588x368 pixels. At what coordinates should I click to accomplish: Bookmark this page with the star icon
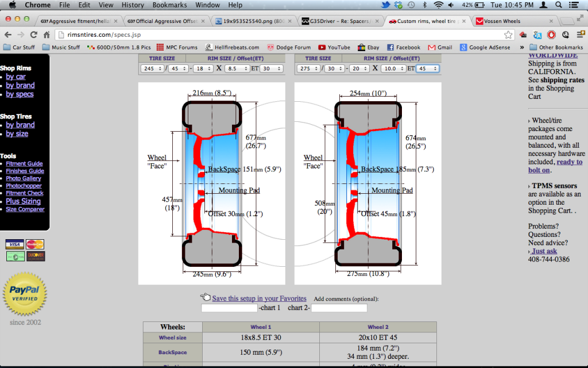tap(508, 35)
